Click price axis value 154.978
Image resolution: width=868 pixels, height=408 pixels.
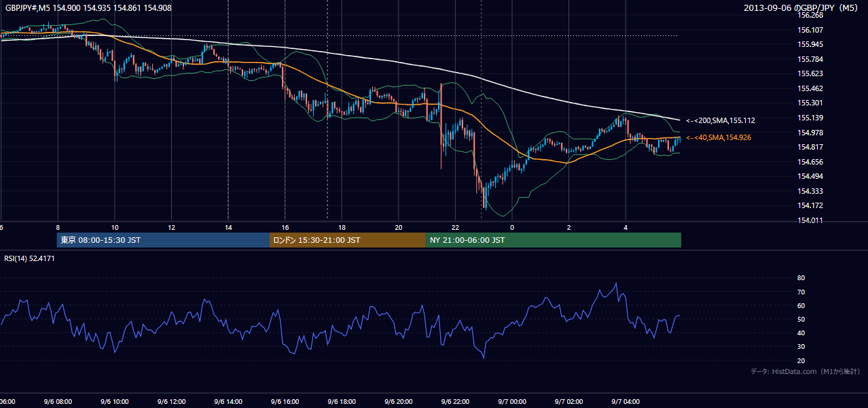coord(809,133)
